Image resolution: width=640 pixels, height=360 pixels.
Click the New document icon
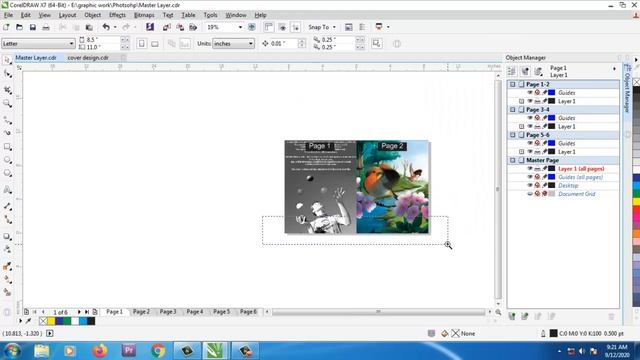6,27
